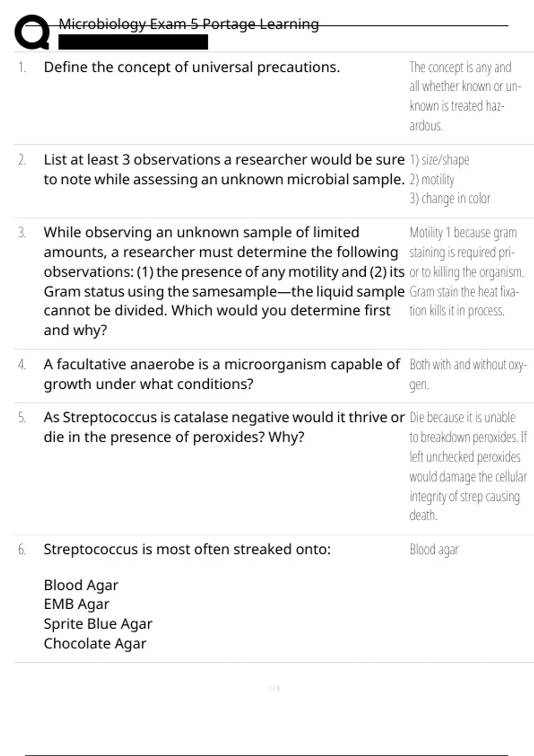The width and height of the screenshot is (534, 756).
Task: Click the black redacted bar under the title
Action: click(x=133, y=42)
